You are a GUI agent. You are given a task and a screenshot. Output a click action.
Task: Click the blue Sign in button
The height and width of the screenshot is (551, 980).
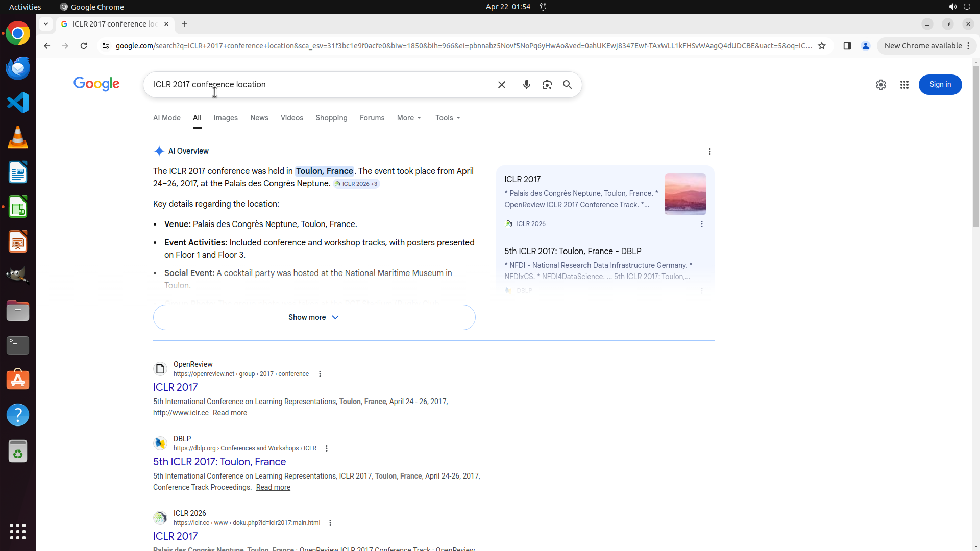(940, 85)
